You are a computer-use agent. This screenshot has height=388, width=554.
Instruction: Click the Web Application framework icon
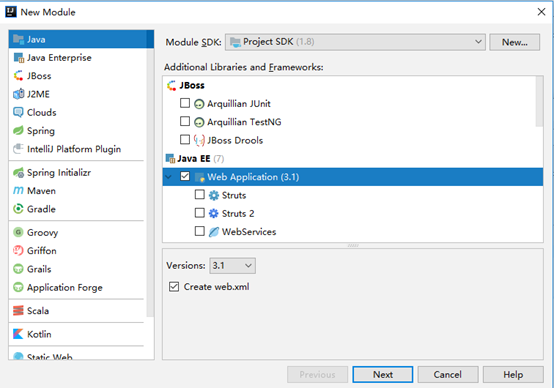[x=200, y=177]
